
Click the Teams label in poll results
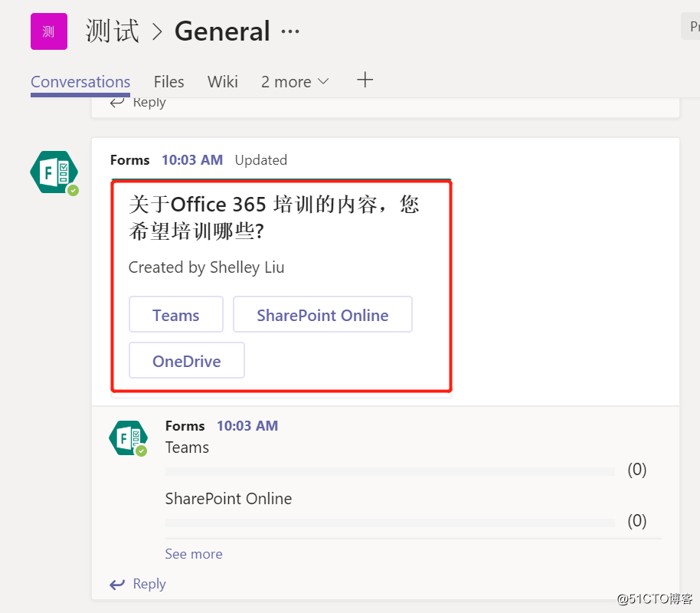click(x=187, y=447)
